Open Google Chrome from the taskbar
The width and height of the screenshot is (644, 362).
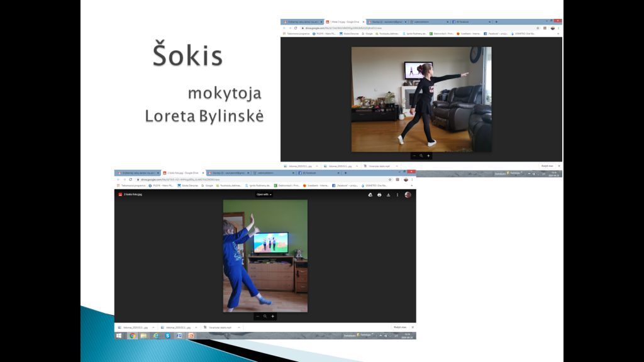pyautogui.click(x=132, y=336)
